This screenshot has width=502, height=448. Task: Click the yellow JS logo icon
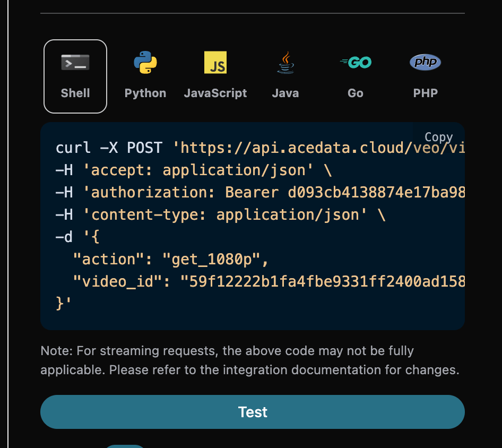click(x=215, y=62)
